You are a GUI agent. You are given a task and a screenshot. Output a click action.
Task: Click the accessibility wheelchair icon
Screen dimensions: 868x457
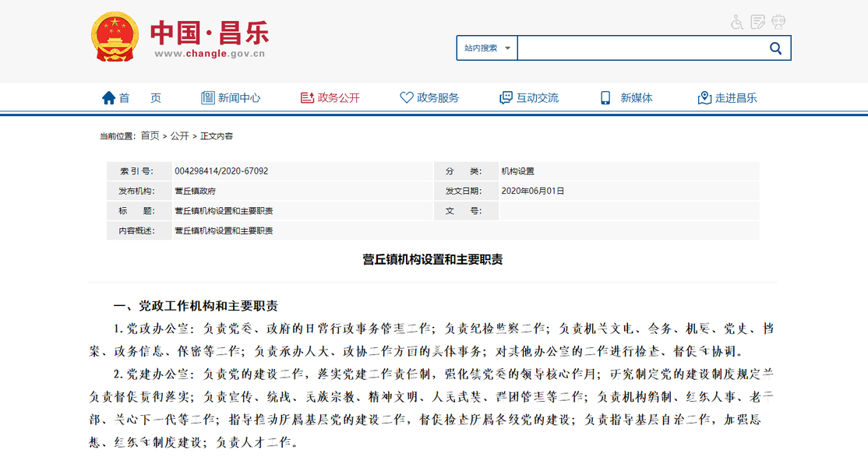pyautogui.click(x=737, y=22)
